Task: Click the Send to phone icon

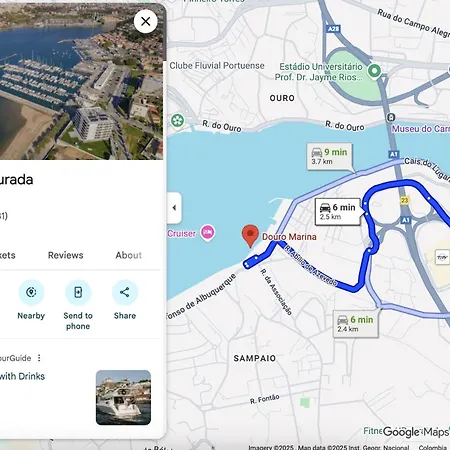Action: (x=78, y=292)
